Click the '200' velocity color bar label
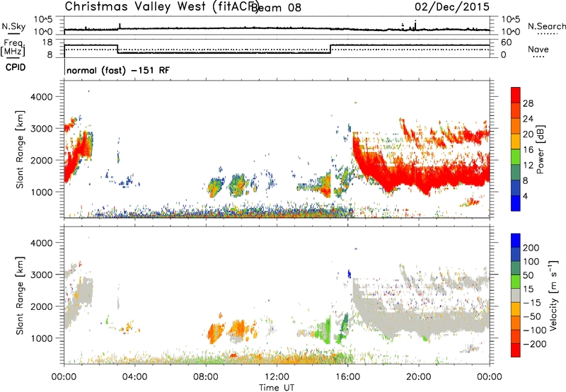This screenshot has height=392, width=566. 531,248
